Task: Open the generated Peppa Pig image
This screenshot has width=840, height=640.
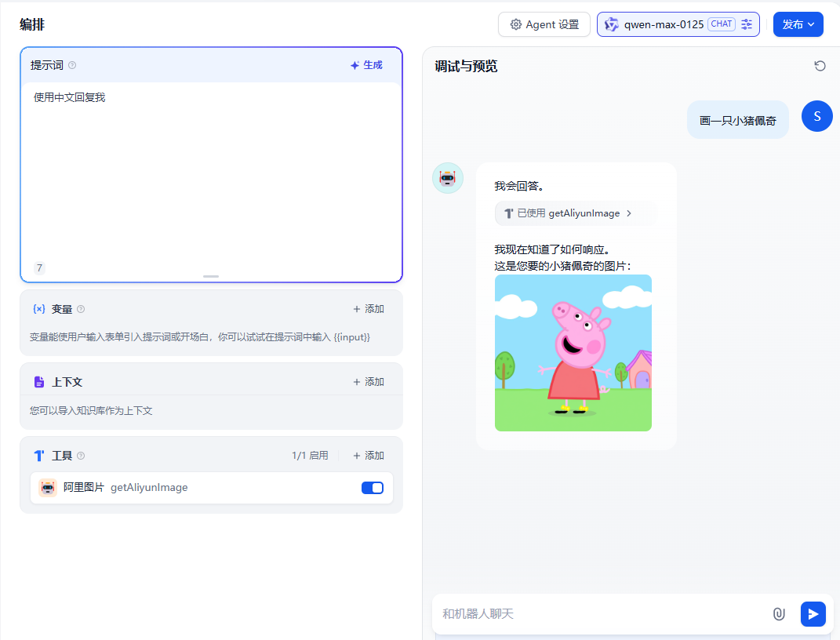Action: point(573,353)
